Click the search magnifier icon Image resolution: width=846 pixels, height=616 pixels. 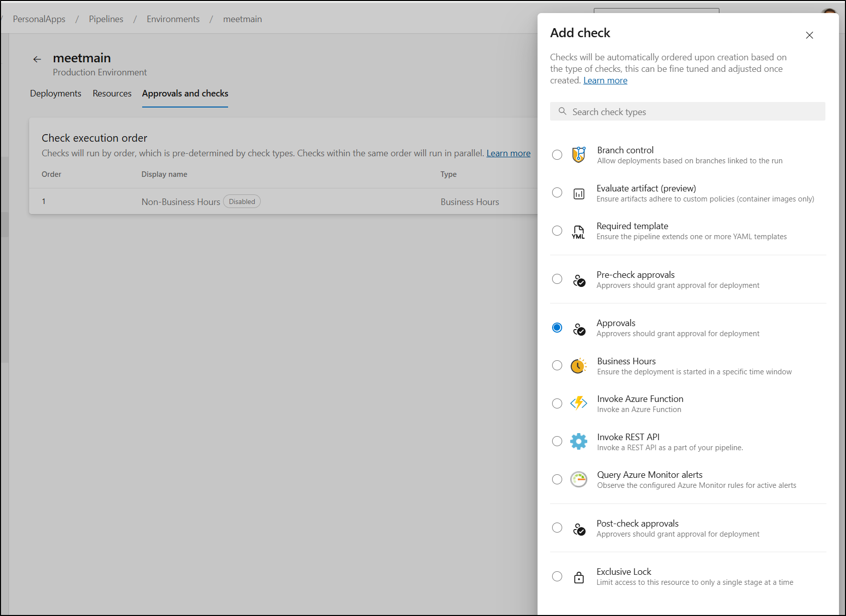tap(563, 111)
